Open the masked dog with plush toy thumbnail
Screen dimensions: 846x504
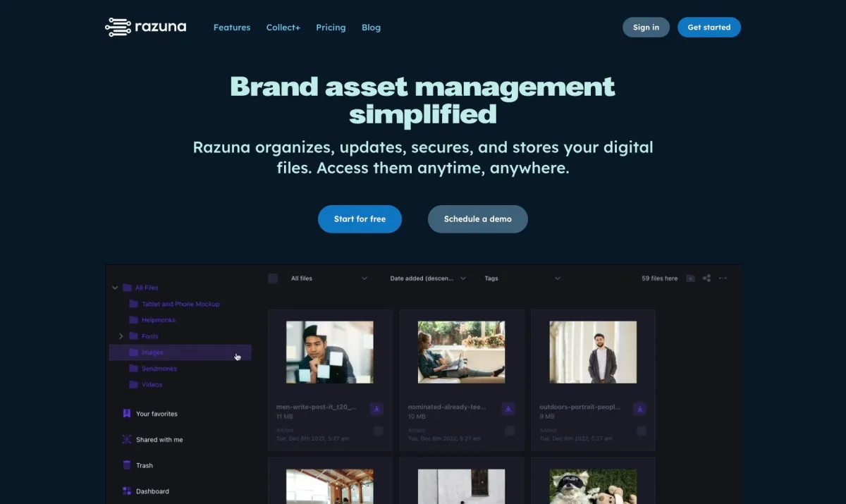click(x=593, y=486)
